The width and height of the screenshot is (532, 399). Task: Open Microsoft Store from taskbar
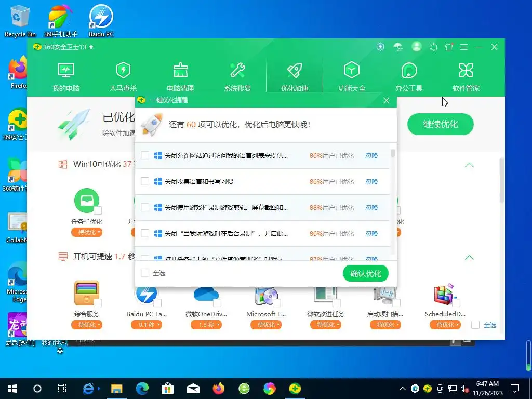[167, 389]
